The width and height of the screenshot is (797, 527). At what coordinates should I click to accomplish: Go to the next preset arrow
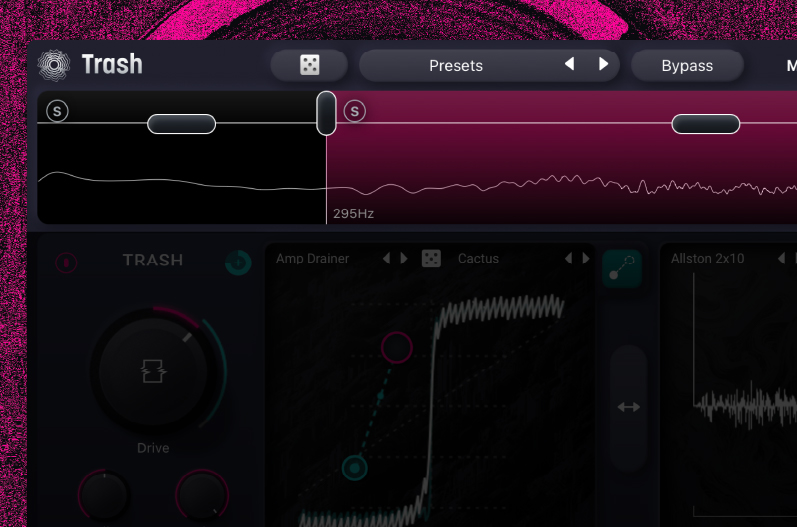point(603,64)
